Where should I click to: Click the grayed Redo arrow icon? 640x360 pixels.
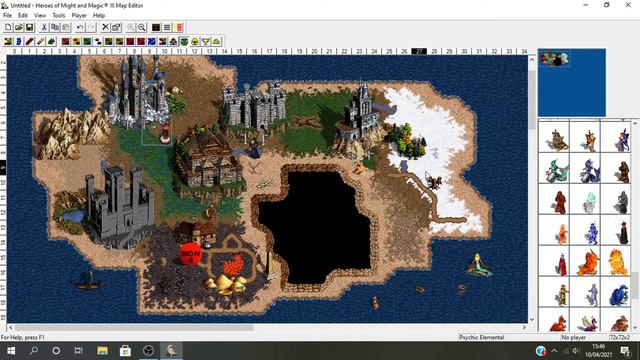coord(91,27)
